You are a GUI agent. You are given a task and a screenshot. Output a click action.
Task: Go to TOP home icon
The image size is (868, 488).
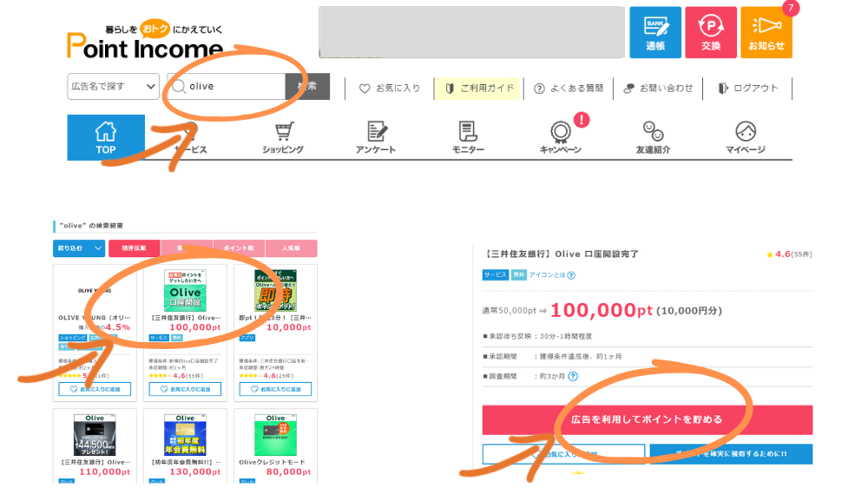pyautogui.click(x=106, y=137)
